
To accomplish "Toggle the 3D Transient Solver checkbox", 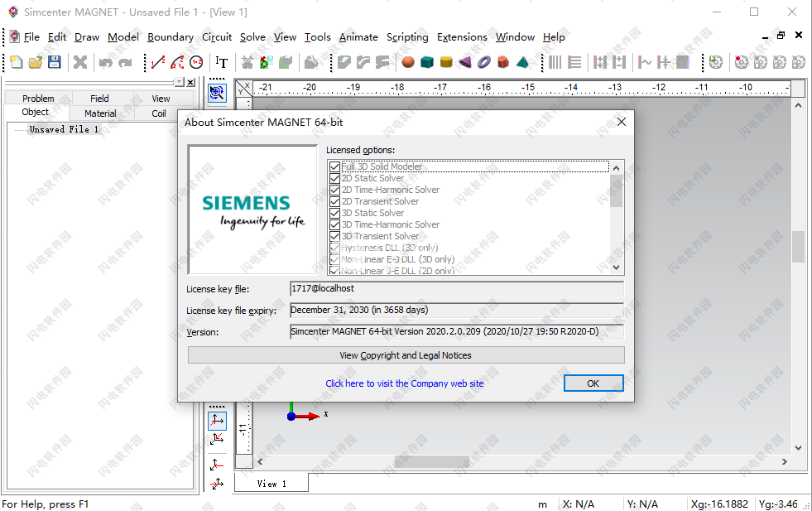I will [x=334, y=236].
